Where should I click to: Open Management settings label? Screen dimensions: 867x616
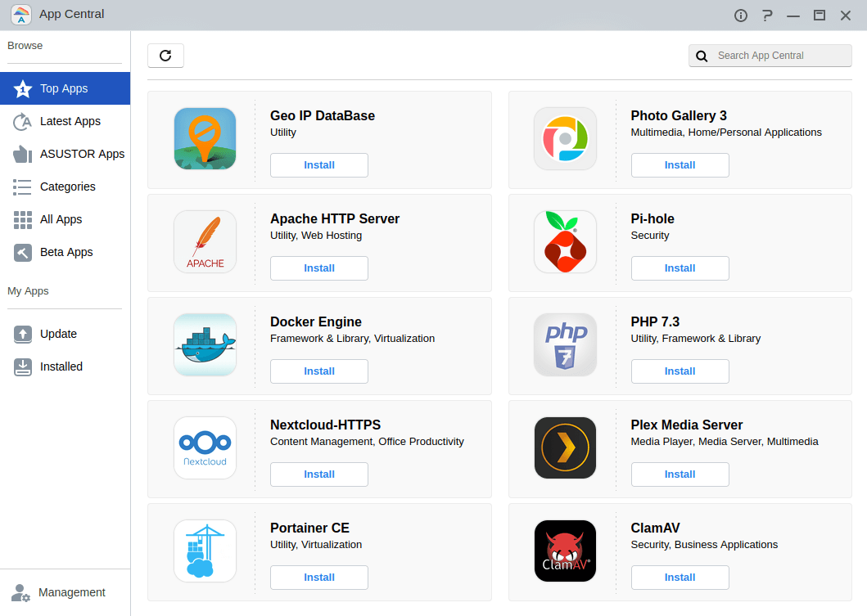[72, 592]
